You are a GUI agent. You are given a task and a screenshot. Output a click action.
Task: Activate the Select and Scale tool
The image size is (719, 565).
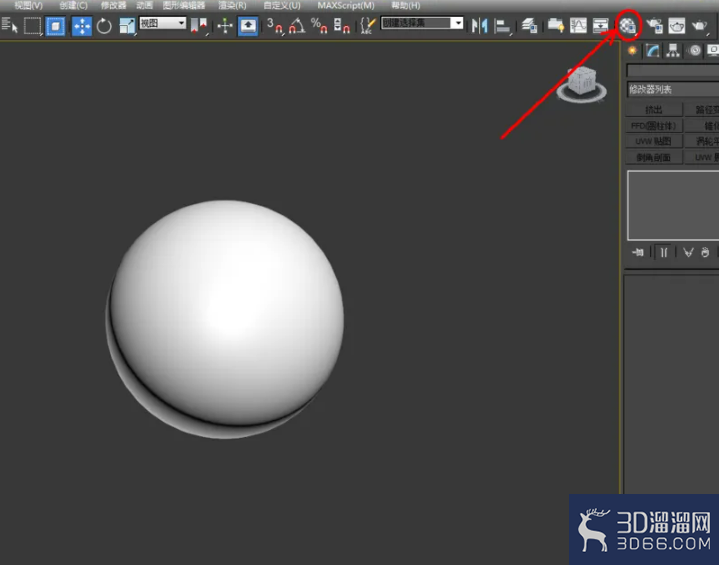pos(127,26)
